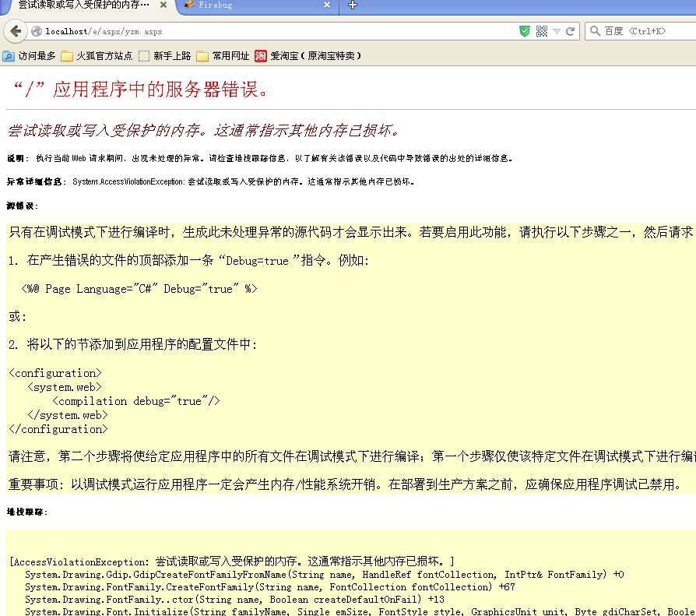Click the 爱淘宝 bookmark icon
This screenshot has width=696, height=616.
(261, 56)
